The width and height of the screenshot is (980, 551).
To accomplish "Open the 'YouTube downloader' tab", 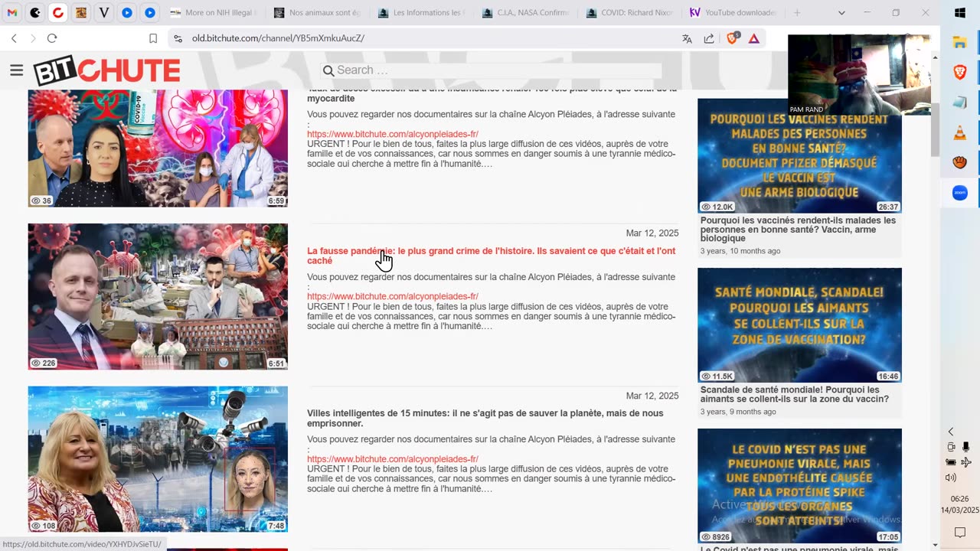I will (x=733, y=13).
